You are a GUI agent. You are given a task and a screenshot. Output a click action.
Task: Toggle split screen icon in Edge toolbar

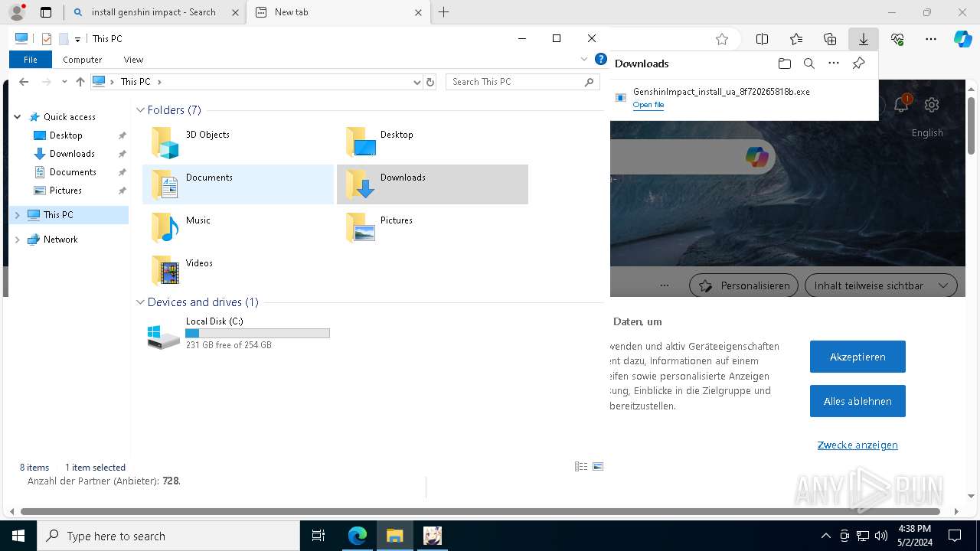(762, 39)
